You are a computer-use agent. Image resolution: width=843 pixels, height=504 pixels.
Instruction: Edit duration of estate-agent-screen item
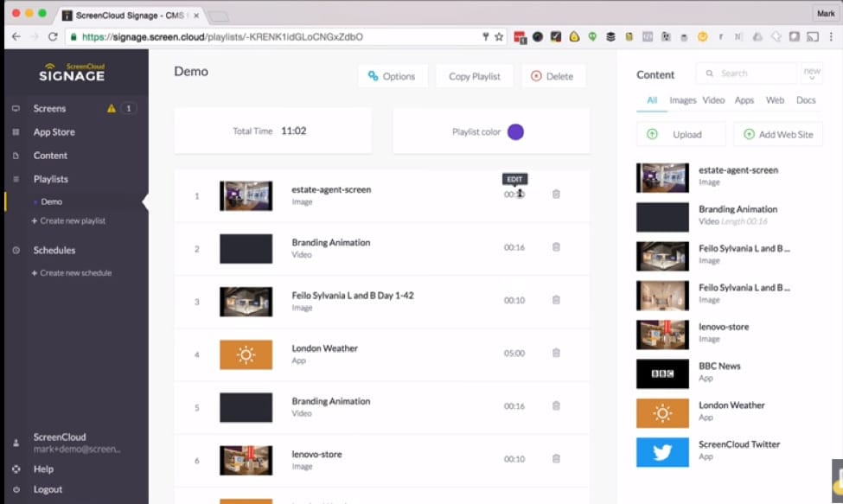514,194
